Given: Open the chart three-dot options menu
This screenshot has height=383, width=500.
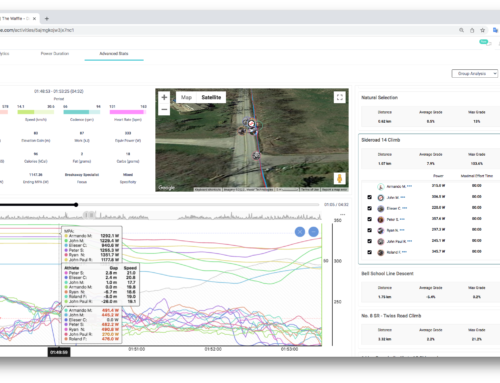Looking at the screenshot, I should (x=342, y=214).
